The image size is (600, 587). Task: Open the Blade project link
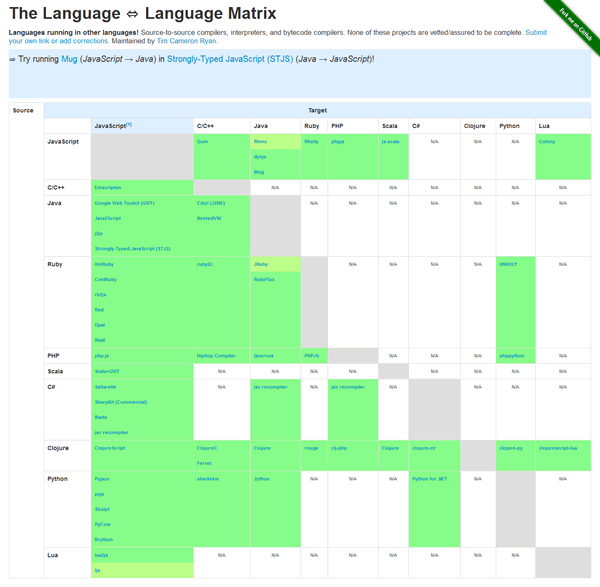coord(101,417)
